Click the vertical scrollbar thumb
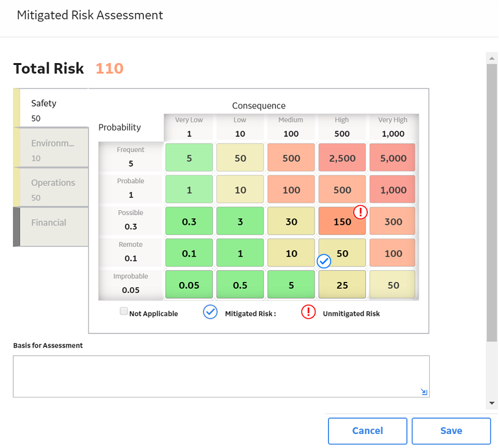499x448 pixels. 492,203
